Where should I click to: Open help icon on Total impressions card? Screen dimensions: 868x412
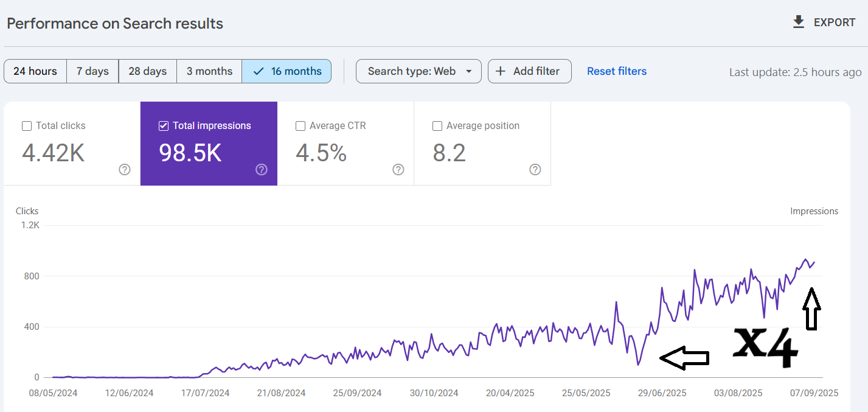[262, 170]
